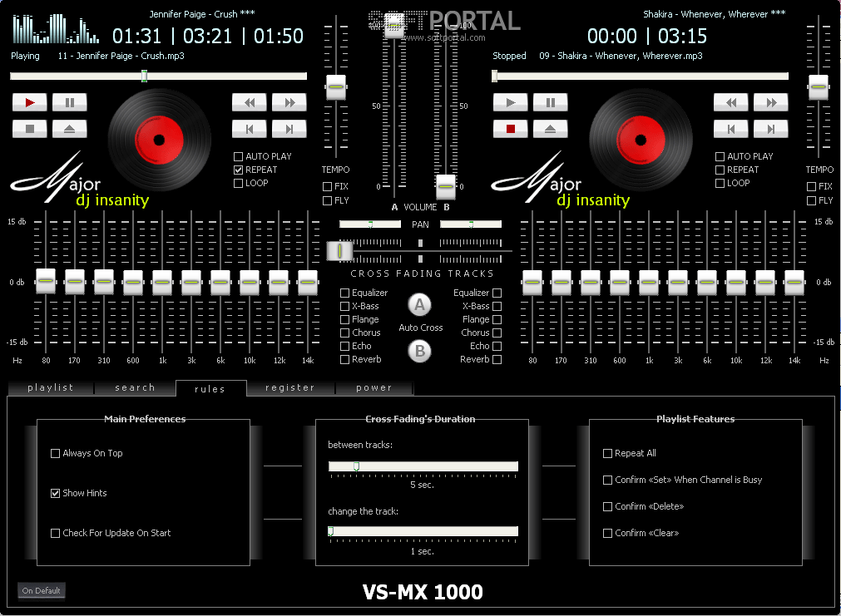
Task: Click deck B 14k equalizer slider
Action: pos(794,282)
